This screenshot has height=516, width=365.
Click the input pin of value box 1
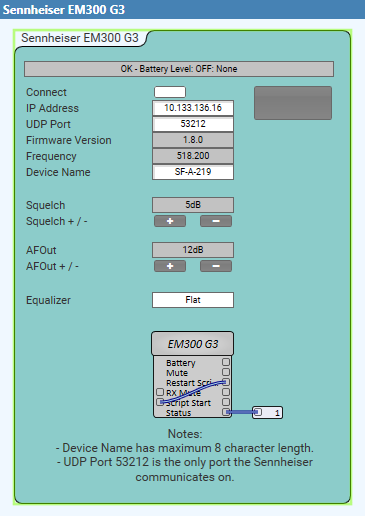pos(258,412)
